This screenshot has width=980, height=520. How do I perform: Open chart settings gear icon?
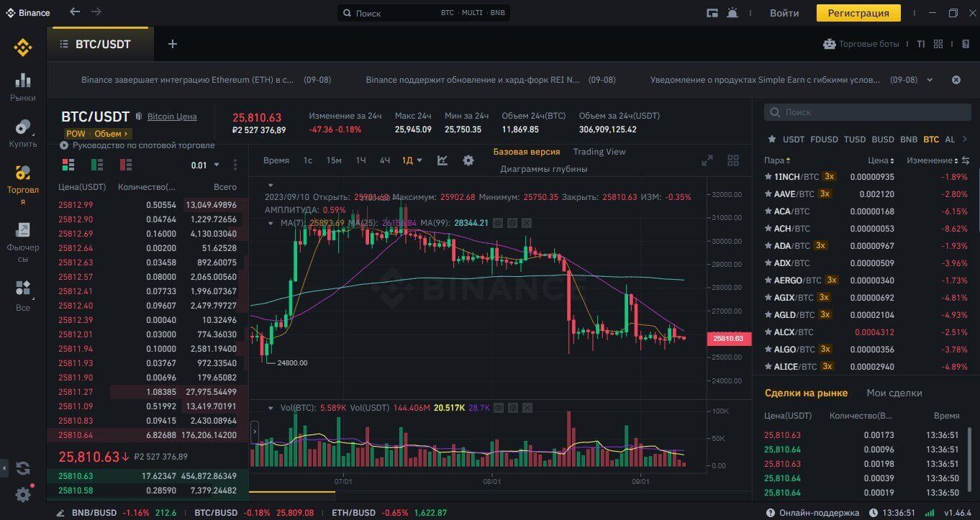pyautogui.click(x=468, y=160)
